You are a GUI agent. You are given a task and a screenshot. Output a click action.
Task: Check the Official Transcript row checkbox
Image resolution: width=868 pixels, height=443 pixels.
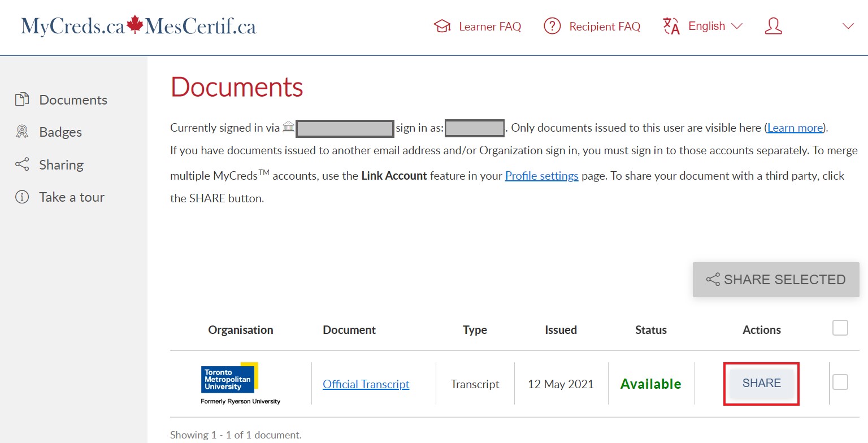pyautogui.click(x=840, y=383)
